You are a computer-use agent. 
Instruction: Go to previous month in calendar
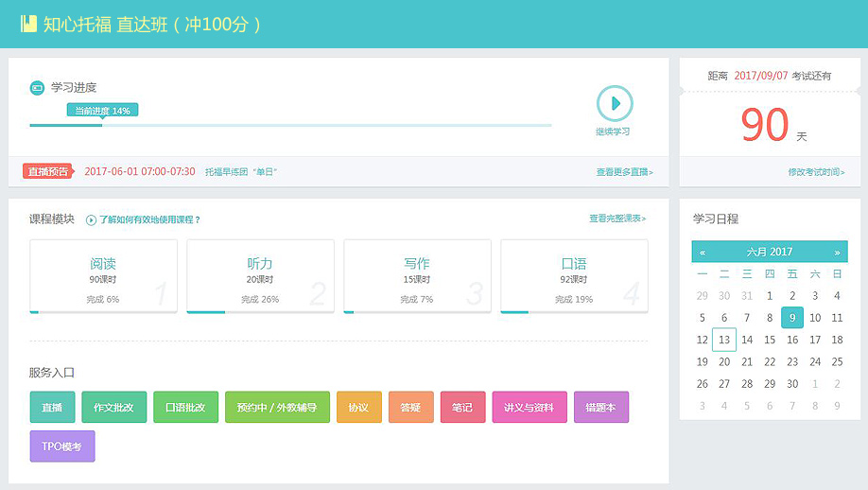click(703, 253)
